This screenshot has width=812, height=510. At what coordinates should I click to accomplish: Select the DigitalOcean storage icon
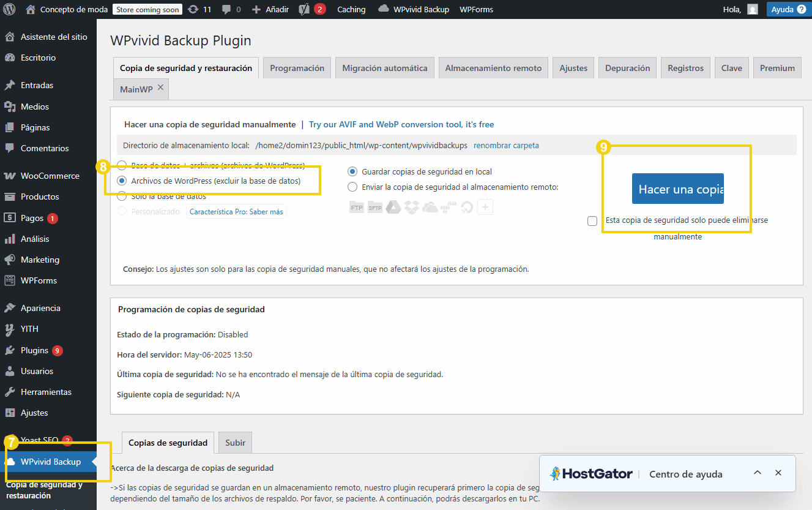[467, 208]
